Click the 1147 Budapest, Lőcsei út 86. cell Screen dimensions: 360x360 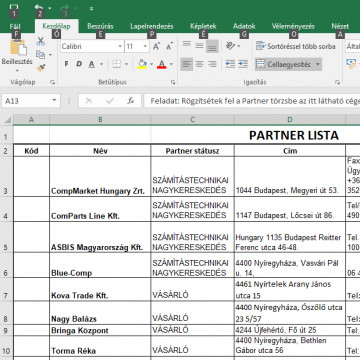coord(290,209)
